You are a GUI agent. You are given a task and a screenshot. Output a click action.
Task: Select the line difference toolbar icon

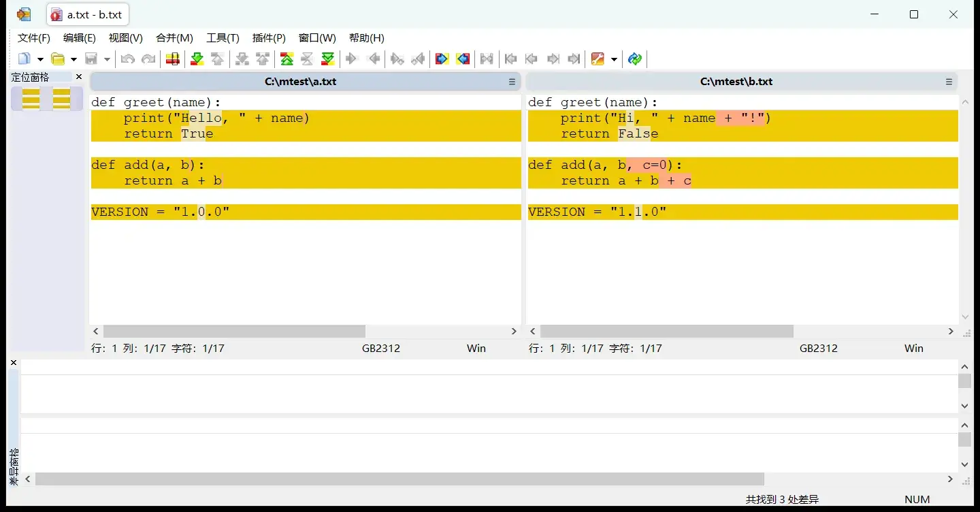point(173,59)
